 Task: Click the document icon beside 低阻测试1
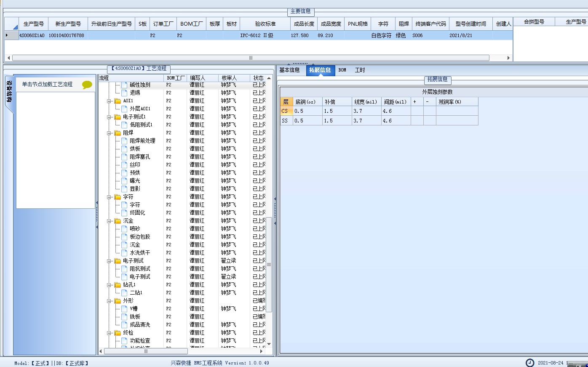pos(124,125)
